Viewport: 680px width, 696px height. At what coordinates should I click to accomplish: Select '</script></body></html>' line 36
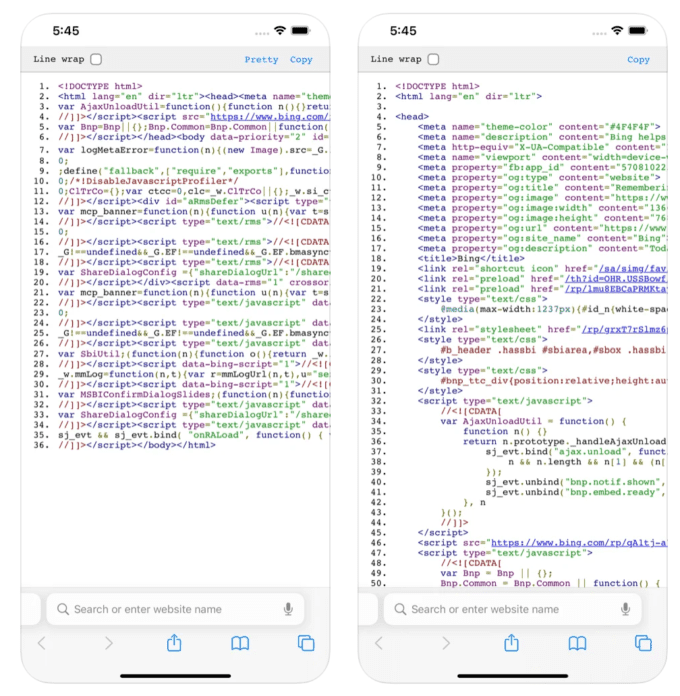tap(137, 445)
